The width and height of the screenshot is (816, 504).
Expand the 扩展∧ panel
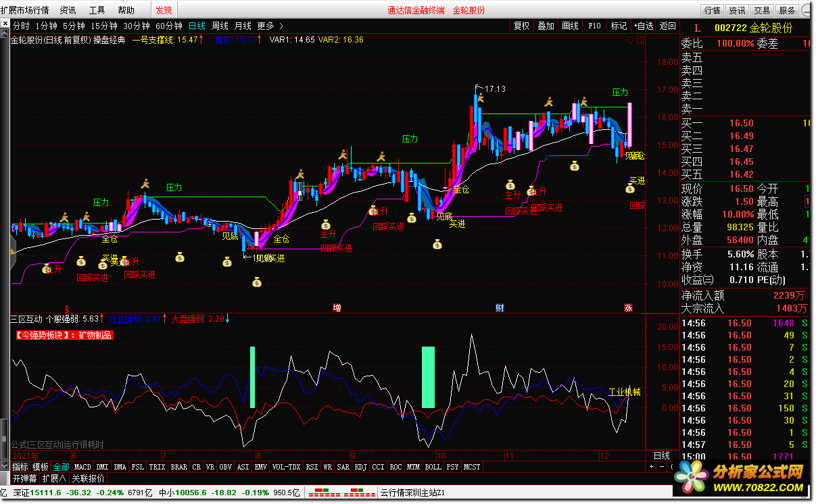pyautogui.click(x=54, y=478)
